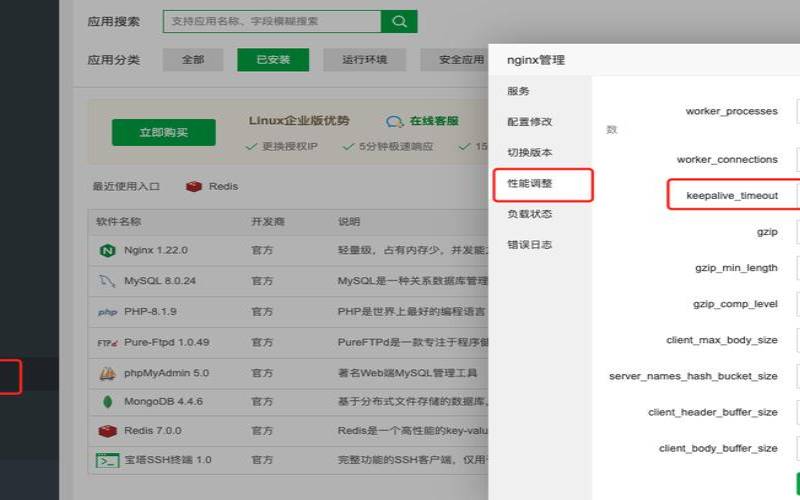The width and height of the screenshot is (800, 500).
Task: Click the Pure-Ftpd FTP icon
Action: (x=107, y=342)
